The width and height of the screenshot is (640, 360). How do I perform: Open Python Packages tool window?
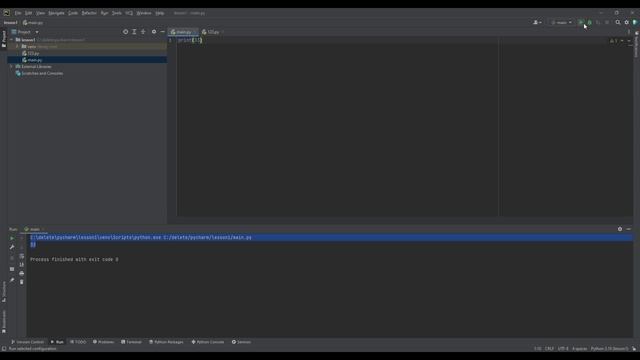166,342
